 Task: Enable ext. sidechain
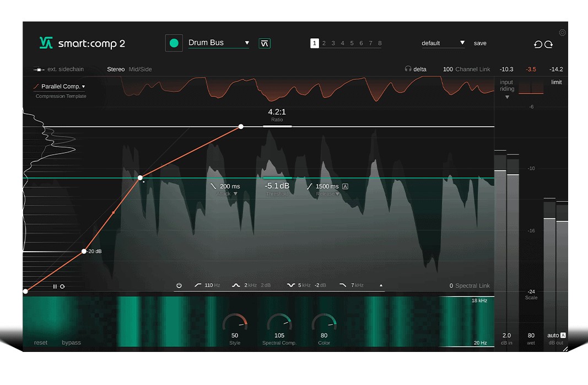pos(66,69)
